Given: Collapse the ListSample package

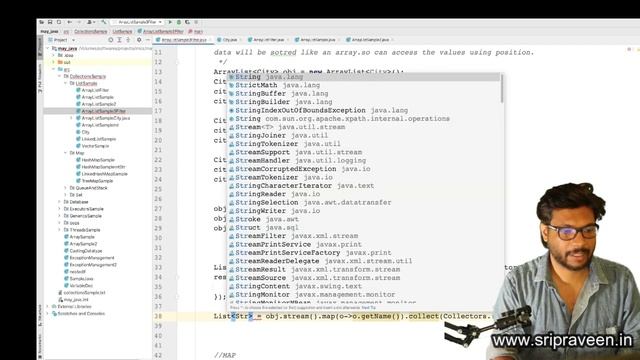Looking at the screenshot, I should pos(66,83).
